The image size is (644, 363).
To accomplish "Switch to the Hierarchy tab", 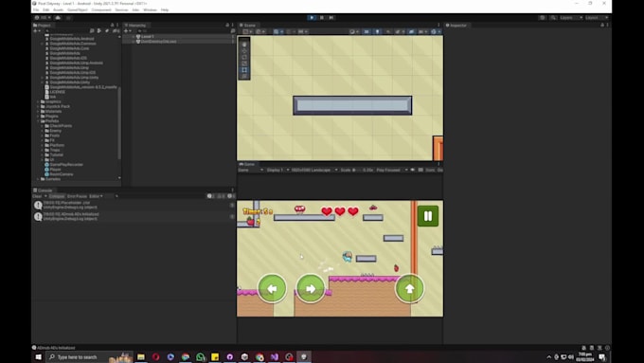I will coord(135,25).
